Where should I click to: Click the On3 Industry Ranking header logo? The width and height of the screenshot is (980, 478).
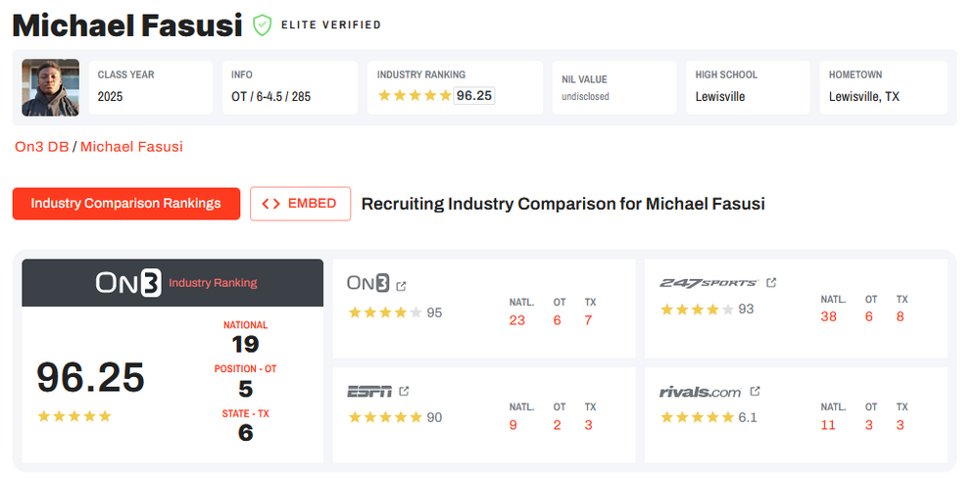pos(127,283)
